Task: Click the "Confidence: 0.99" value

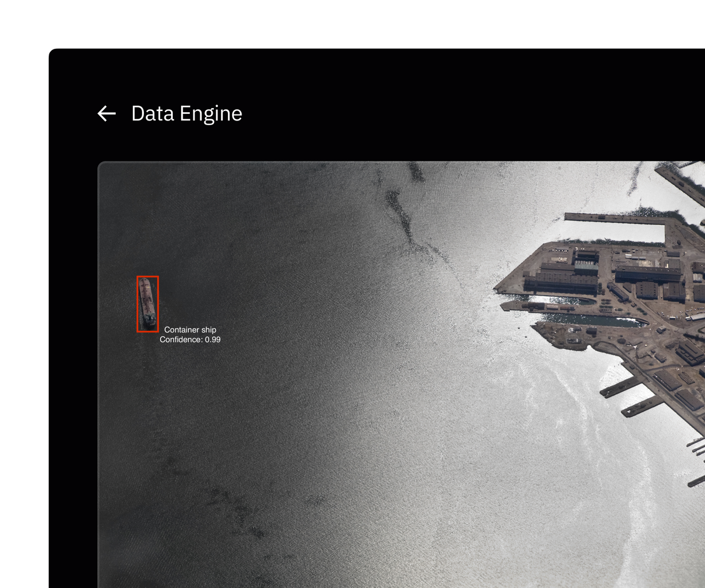Action: 190,340
